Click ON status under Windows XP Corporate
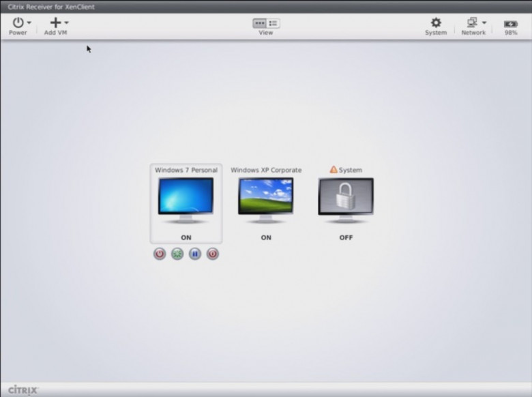 (266, 237)
